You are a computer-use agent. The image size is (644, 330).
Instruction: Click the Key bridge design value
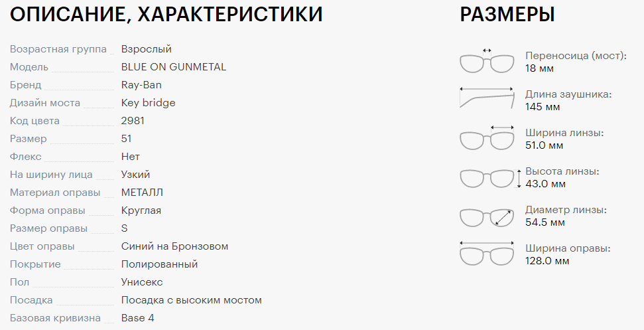149,103
